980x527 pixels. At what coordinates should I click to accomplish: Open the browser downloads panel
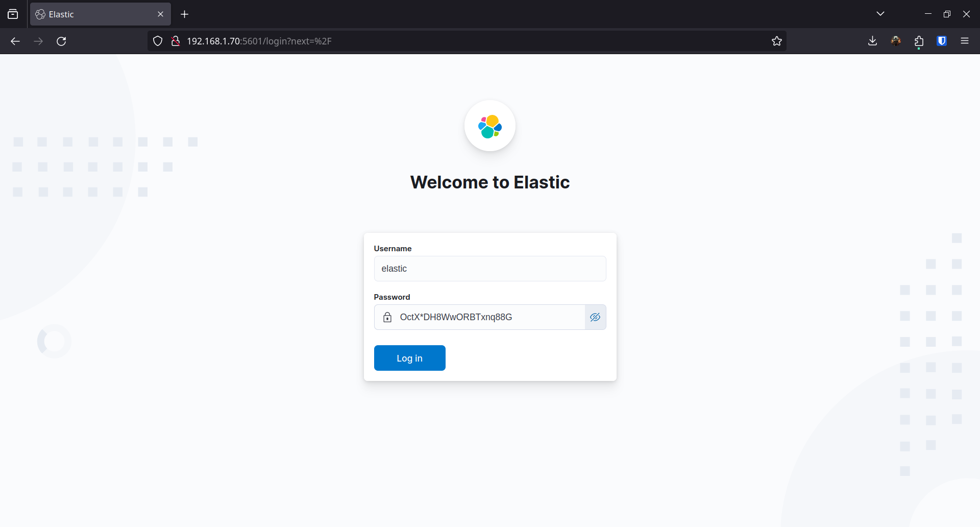[x=872, y=41]
